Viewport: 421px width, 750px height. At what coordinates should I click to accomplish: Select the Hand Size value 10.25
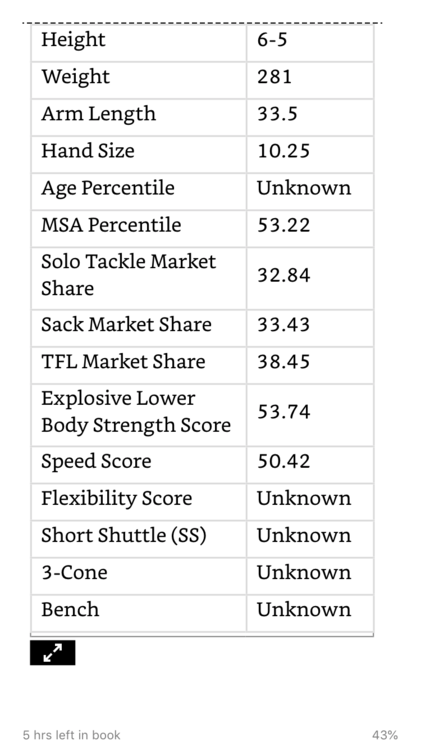(x=284, y=151)
